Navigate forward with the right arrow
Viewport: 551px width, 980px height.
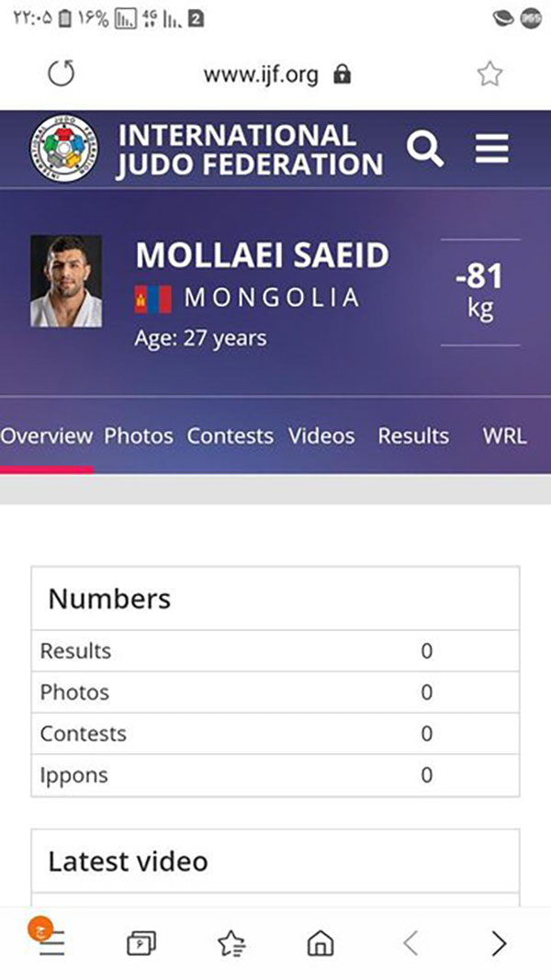tap(499, 943)
